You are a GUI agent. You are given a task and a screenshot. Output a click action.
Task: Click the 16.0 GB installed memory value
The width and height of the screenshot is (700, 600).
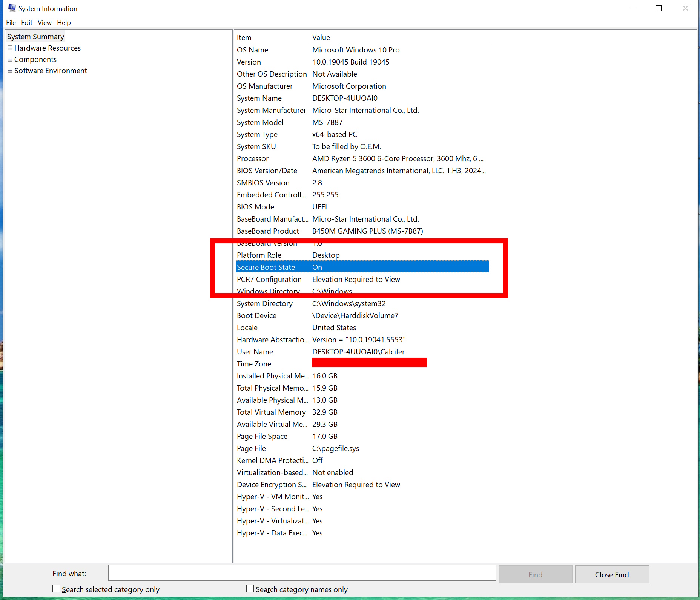coord(325,376)
